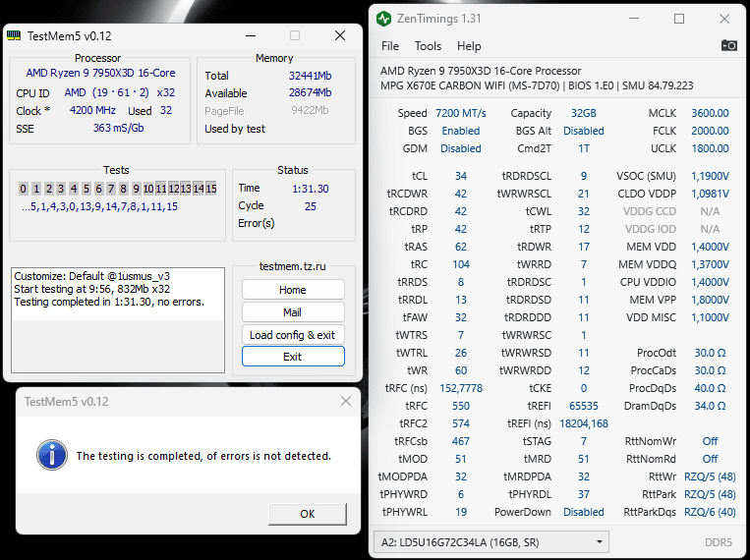
Task: Select test box number 7
Action: tap(110, 189)
